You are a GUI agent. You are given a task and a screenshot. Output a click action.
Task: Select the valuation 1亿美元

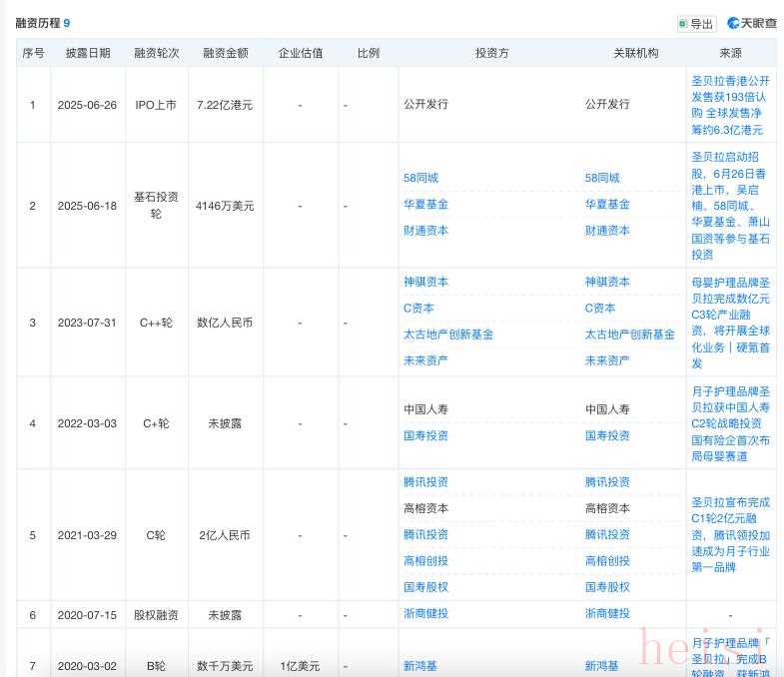(x=300, y=666)
